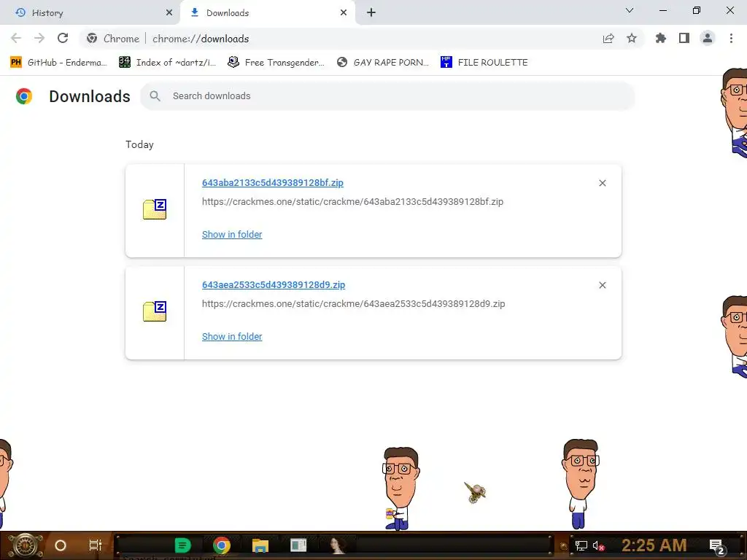
Task: Open the FILE ROULETTE bookmark
Action: point(484,63)
